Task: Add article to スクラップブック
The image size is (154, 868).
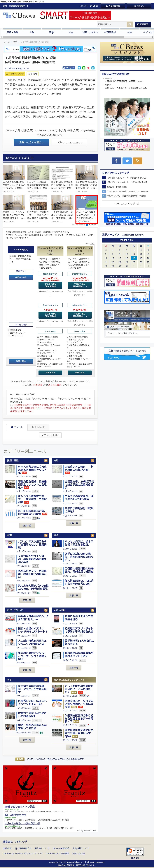Action: tap(15, 73)
